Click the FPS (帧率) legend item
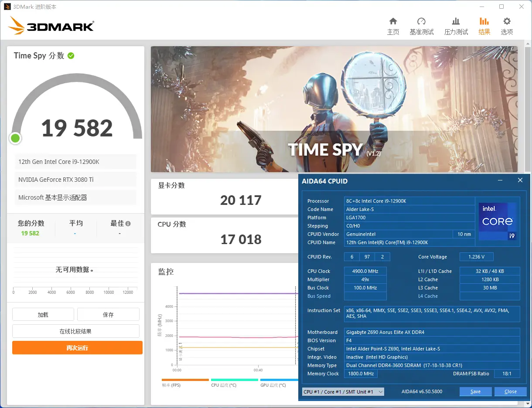 click(185, 383)
